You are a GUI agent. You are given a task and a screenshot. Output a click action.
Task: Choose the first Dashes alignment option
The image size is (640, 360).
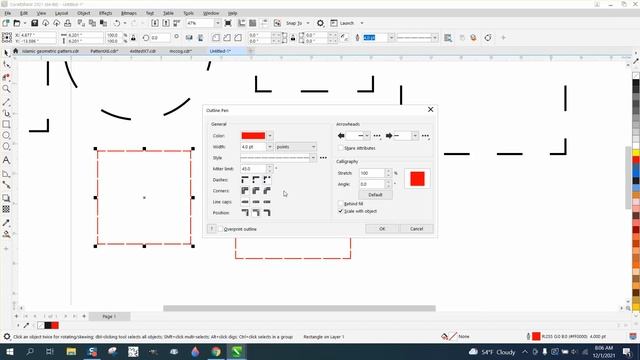[x=245, y=180]
